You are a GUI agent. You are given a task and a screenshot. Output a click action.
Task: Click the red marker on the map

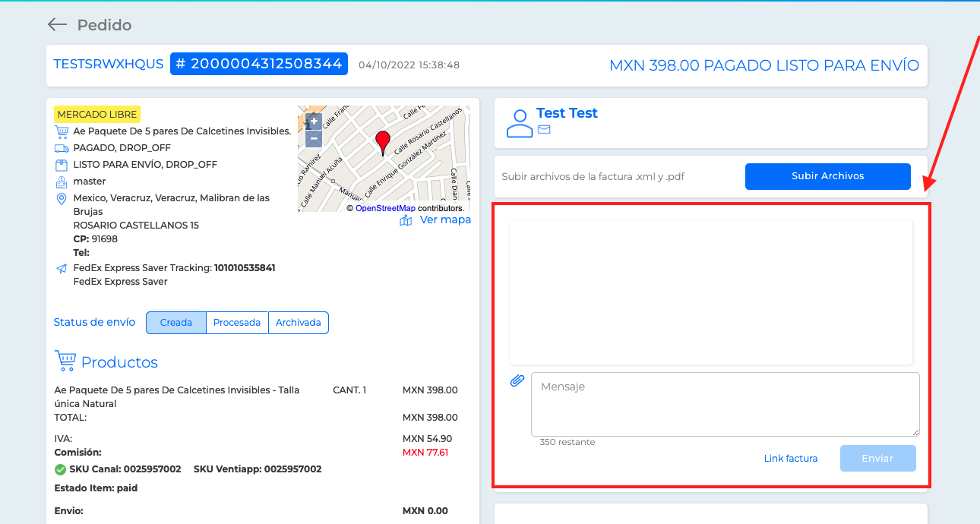pos(383,143)
